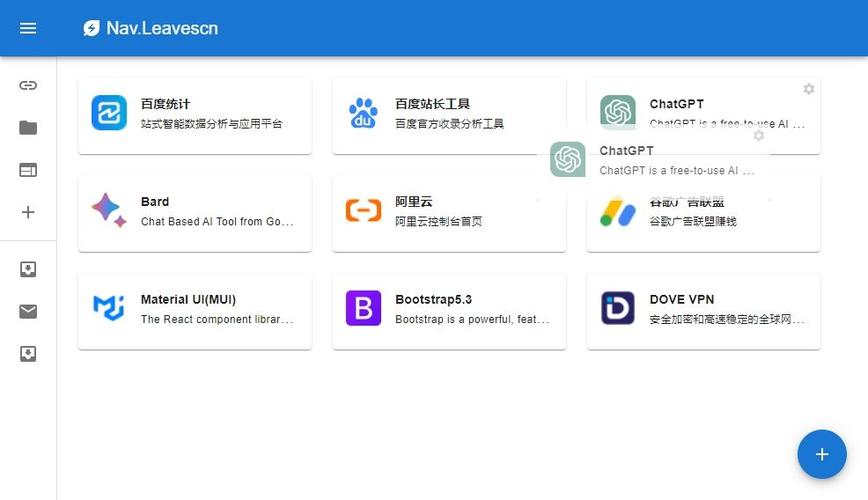Click the DOVE VPN logo icon
The image size is (868, 500).
click(x=618, y=308)
